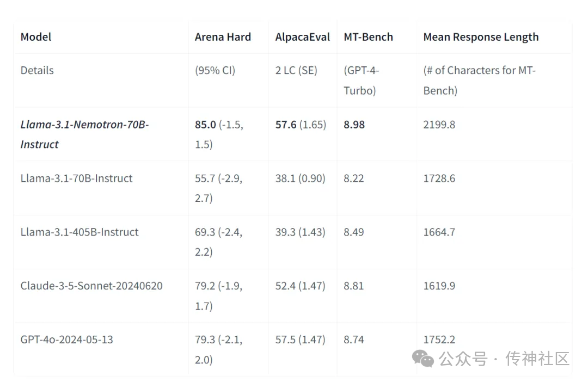
Task: Click the Arena Hard column header
Action: pos(223,37)
